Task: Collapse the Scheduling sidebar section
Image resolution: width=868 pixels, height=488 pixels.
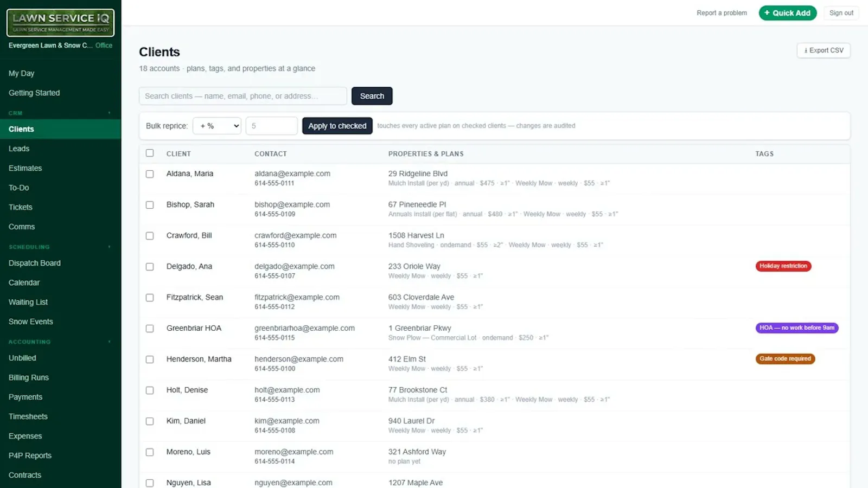Action: pyautogui.click(x=109, y=247)
